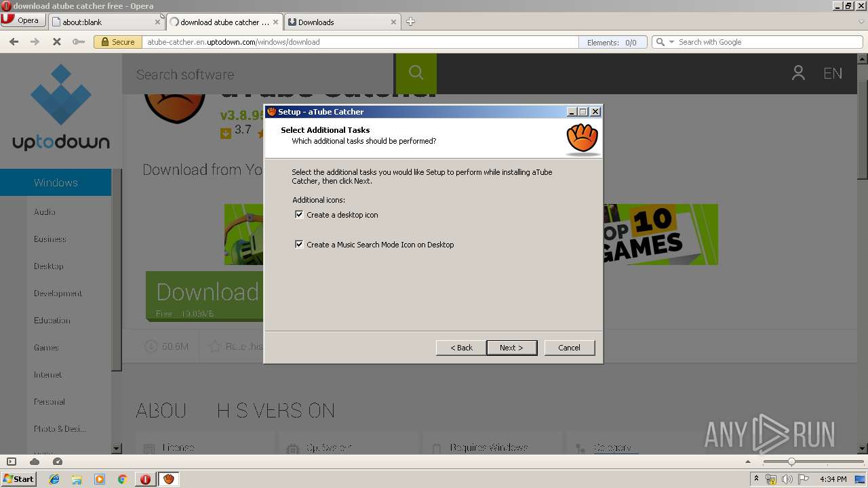Click the download icon next to v3.8.9 version
868x488 pixels.
226,134
